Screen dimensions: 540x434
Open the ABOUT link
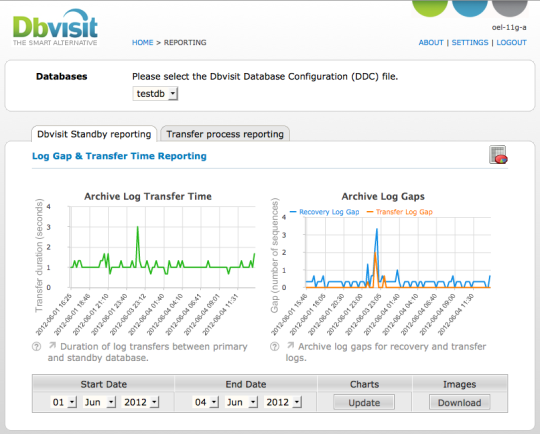coord(431,42)
